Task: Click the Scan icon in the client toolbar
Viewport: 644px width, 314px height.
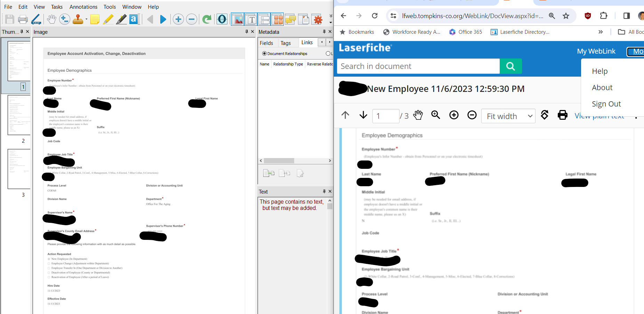Action: pos(36,19)
